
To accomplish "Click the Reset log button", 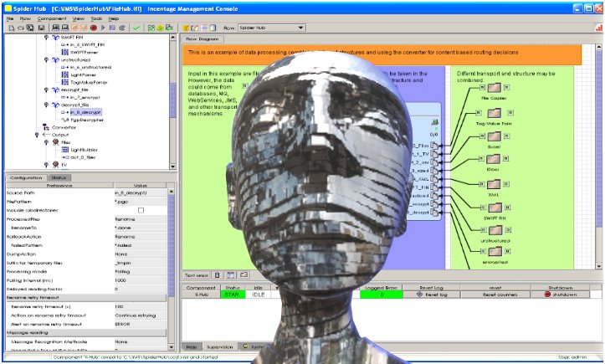I will (x=432, y=295).
